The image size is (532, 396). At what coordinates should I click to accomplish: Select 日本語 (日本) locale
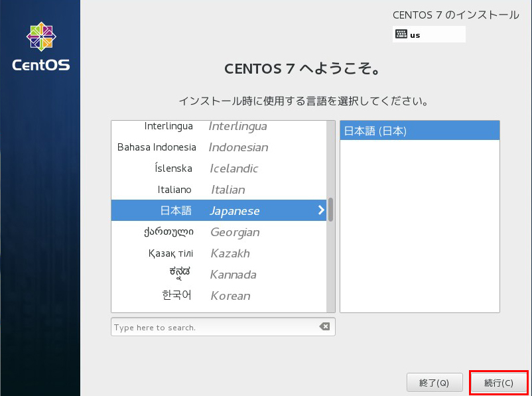pos(419,131)
